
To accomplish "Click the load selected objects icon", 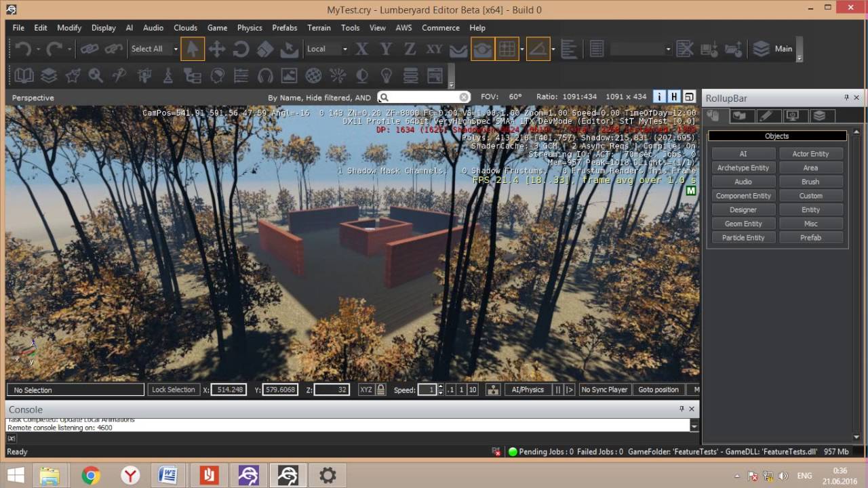I will (733, 49).
